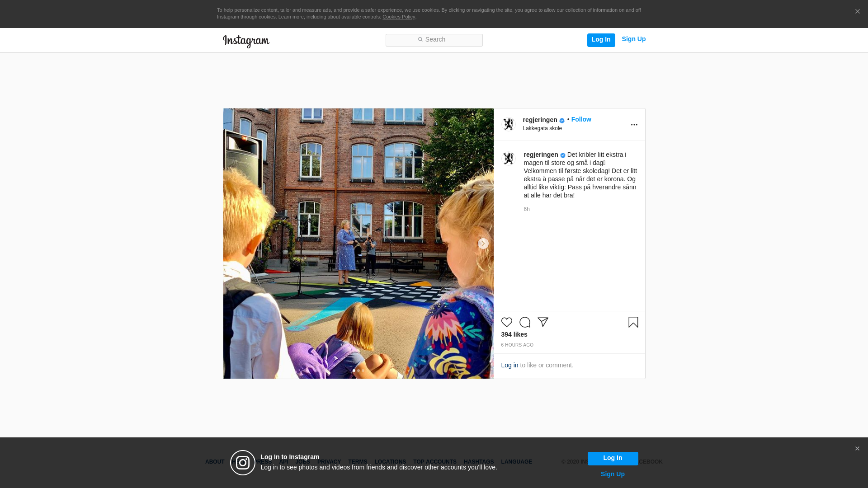Click the first carousel indicator dot
Image resolution: width=868 pixels, height=488 pixels.
pyautogui.click(x=354, y=371)
